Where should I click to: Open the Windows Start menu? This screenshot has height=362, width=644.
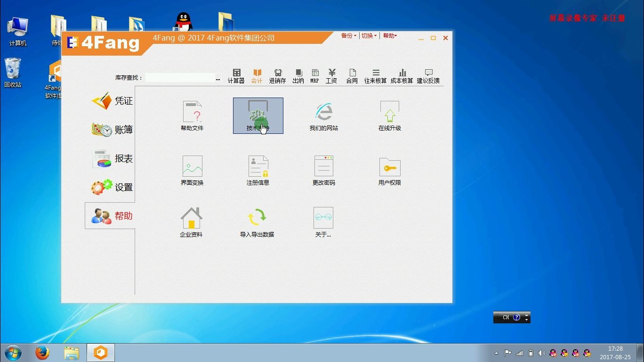tap(12, 352)
